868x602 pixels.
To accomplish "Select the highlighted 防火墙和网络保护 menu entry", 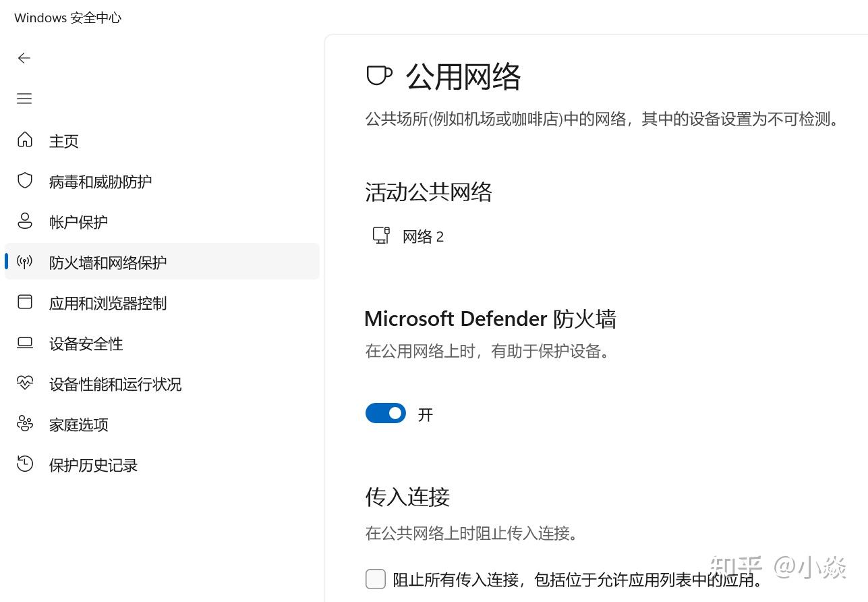I will (x=108, y=262).
